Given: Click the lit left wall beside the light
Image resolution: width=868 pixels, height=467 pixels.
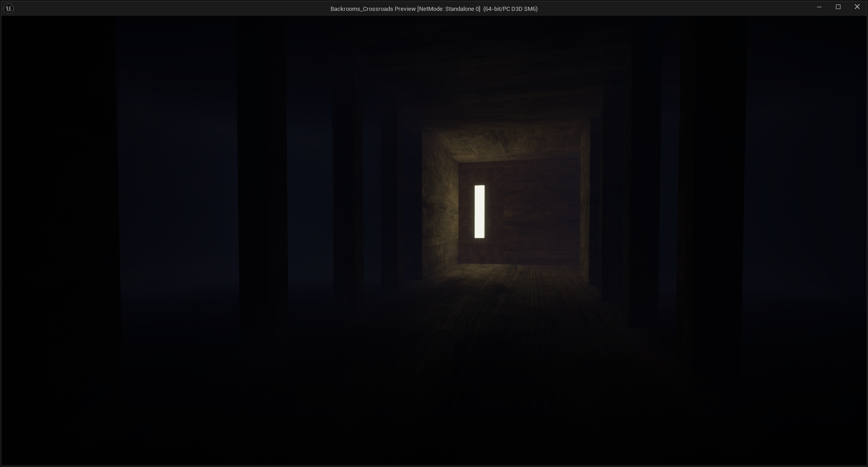Looking at the screenshot, I should [x=439, y=204].
